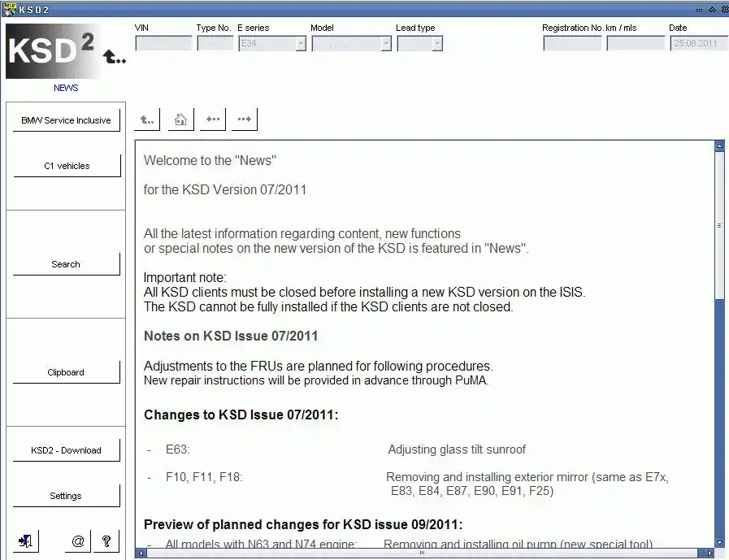The image size is (729, 560).
Task: Open BMW Service Inclusive
Action: (x=66, y=120)
